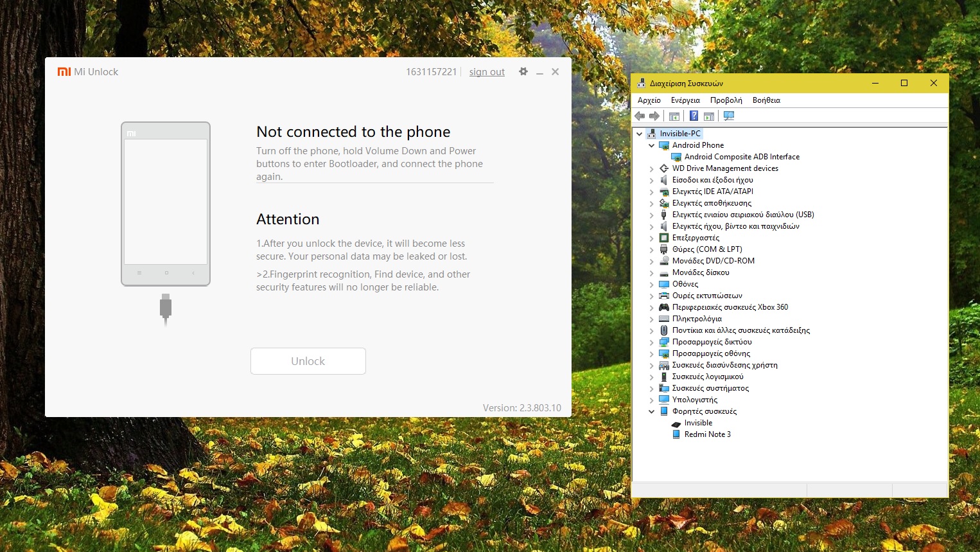Click the scan for hardware changes icon
Screen dimensions: 980x552
(729, 116)
